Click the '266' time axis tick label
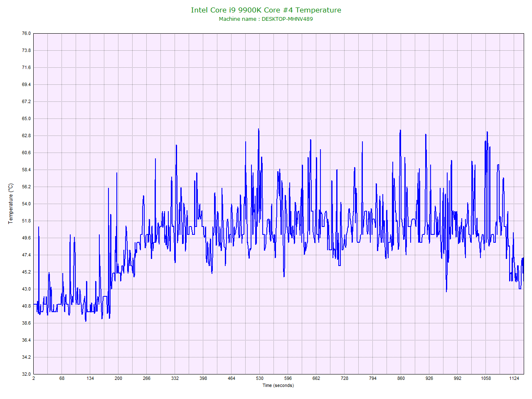The width and height of the screenshot is (532, 399). point(147,378)
